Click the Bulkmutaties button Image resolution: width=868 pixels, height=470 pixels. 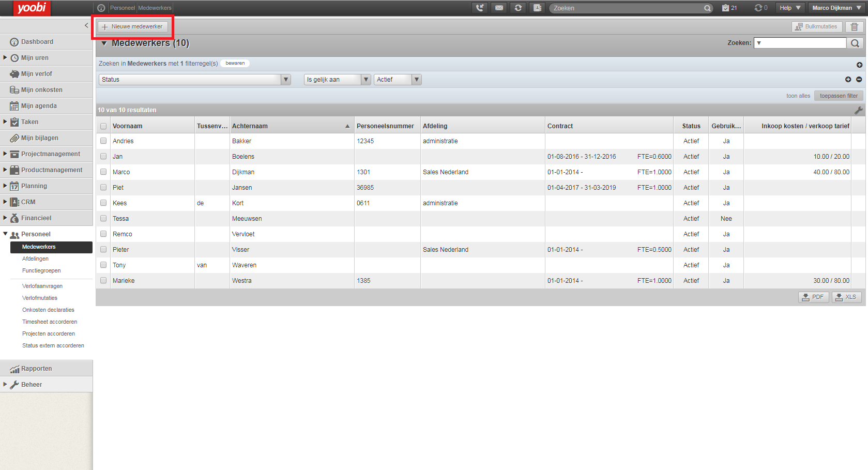(x=817, y=27)
